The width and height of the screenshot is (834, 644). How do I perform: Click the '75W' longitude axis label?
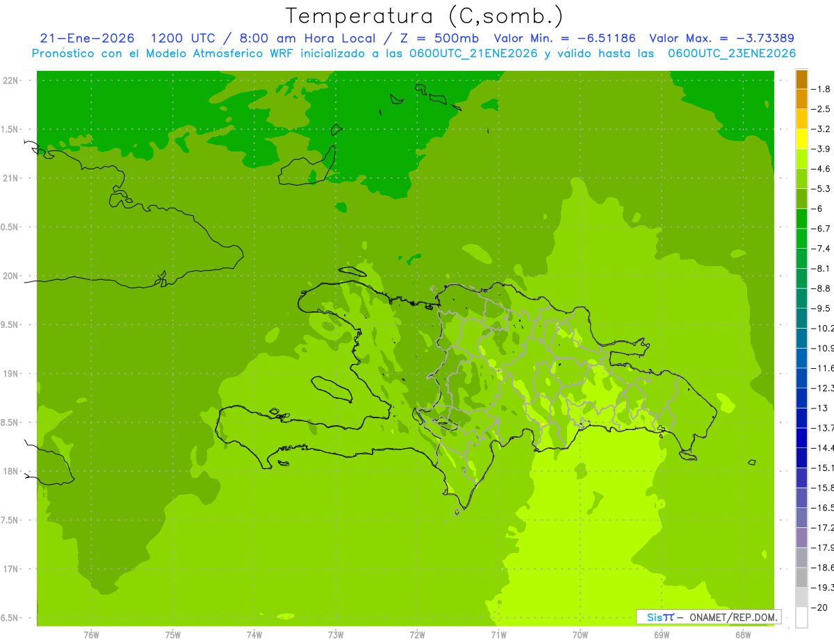point(173,634)
